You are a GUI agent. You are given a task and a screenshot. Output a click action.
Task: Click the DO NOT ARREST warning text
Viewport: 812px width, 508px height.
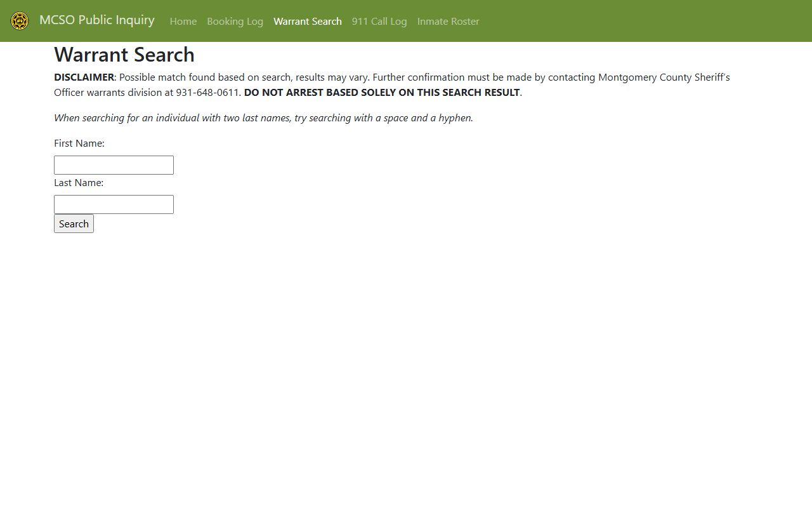[x=382, y=93]
